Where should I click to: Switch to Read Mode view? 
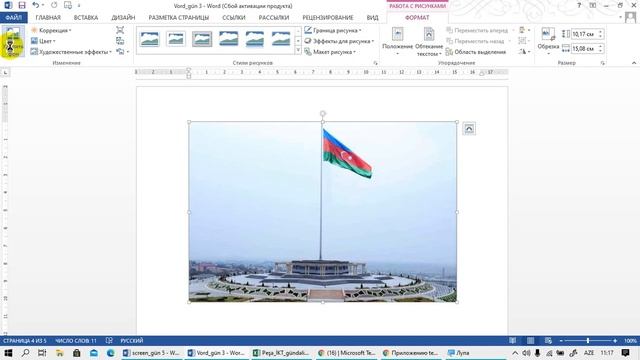512,341
